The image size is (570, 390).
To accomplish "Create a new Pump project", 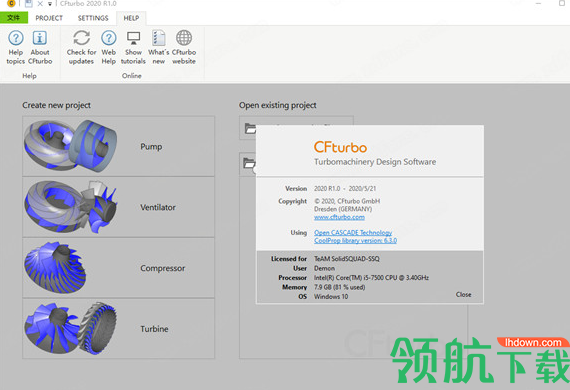I will (119, 146).
